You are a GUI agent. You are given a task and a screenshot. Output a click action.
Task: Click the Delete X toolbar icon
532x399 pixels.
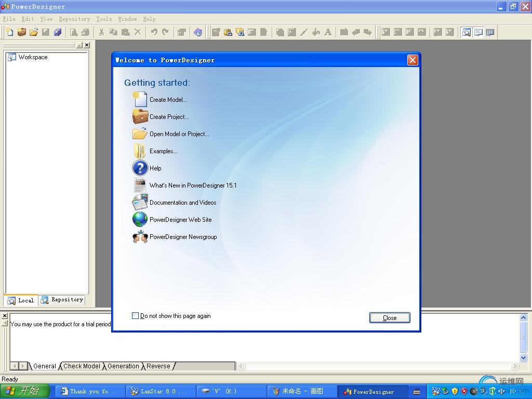137,32
